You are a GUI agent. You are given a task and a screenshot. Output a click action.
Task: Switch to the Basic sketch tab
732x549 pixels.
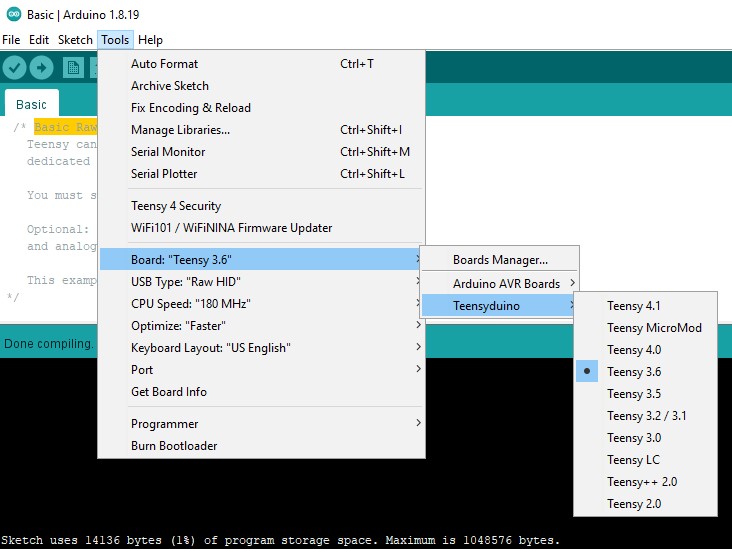[31, 104]
